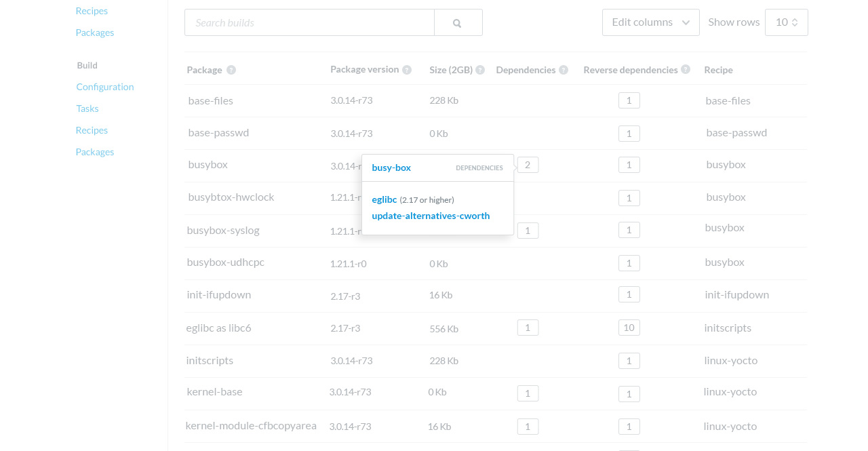The image size is (868, 451).
Task: Click help icon beside Reverse dependencies header
Action: coord(686,70)
